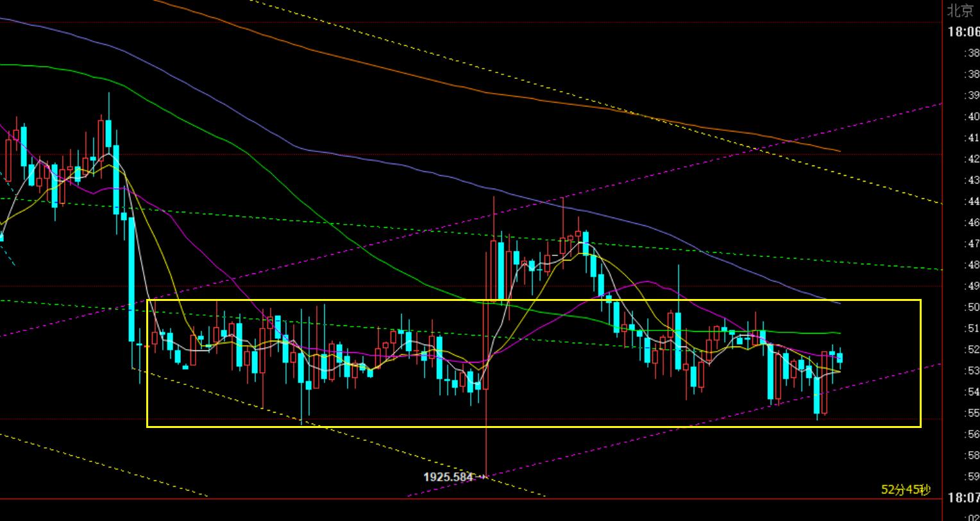This screenshot has height=521, width=980.
Task: Select the 18:06 time header
Action: [963, 32]
